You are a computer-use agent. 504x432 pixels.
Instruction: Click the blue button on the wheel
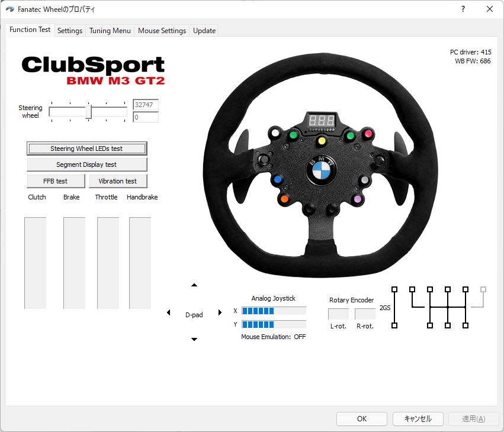point(278,179)
